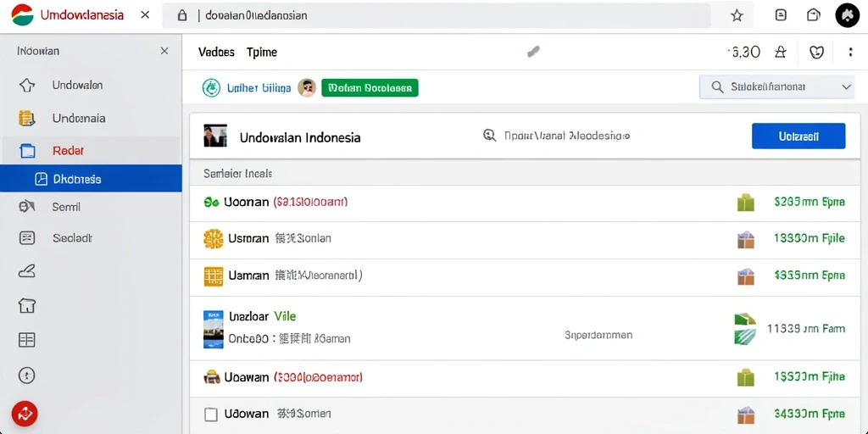This screenshot has height=434, width=868.
Task: Select the Undovalen home icon
Action: point(26,86)
